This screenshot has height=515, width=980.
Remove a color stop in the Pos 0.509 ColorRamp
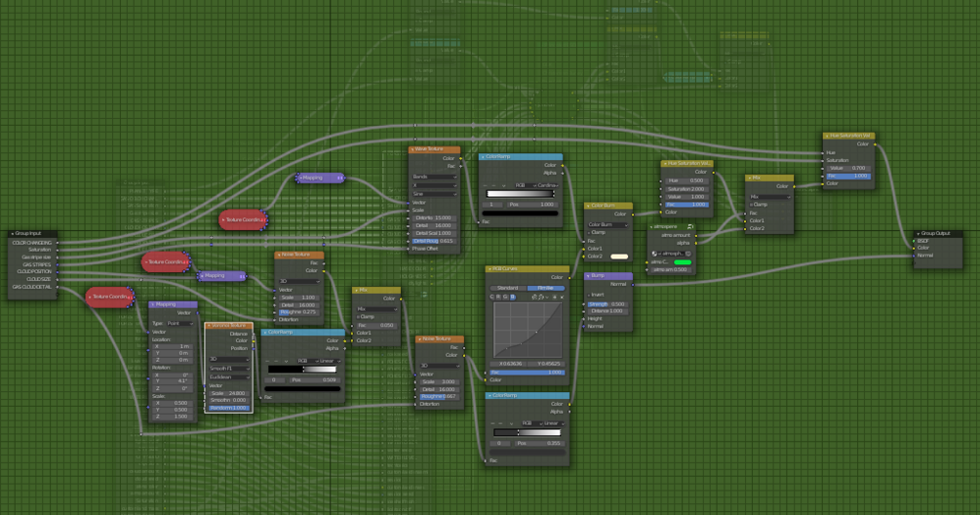(x=277, y=361)
